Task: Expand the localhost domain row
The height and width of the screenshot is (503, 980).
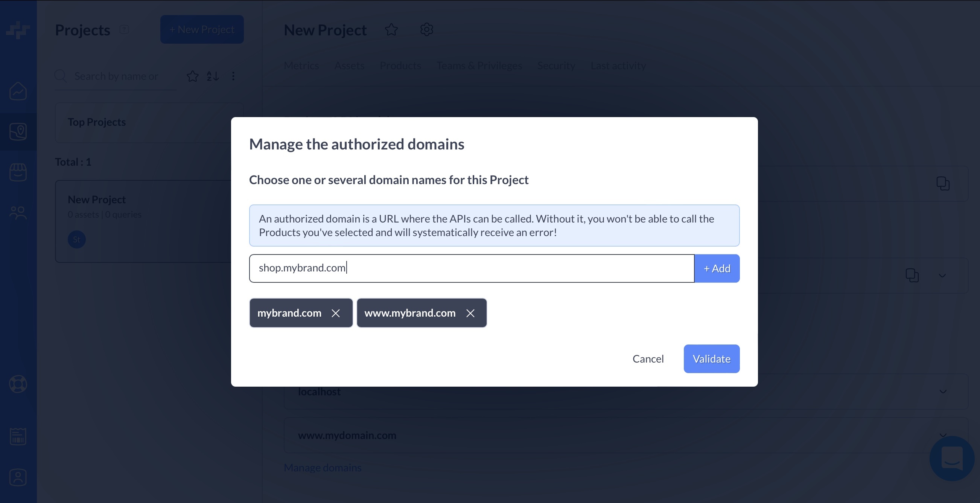Action: [942, 392]
